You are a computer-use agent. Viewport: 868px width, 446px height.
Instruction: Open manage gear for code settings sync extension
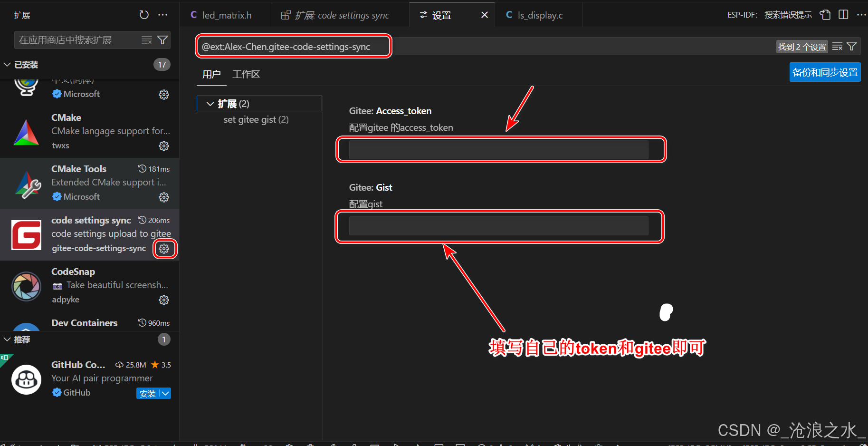click(x=164, y=248)
